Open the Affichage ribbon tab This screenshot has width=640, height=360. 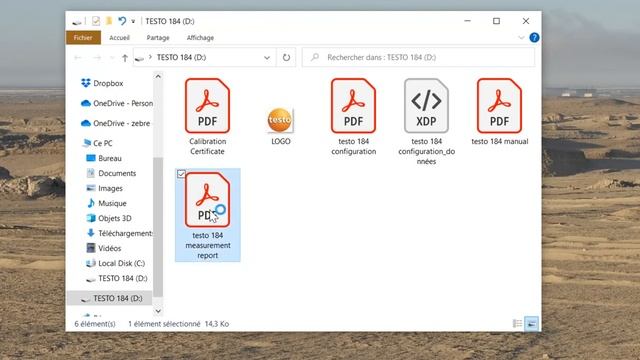tap(200, 38)
